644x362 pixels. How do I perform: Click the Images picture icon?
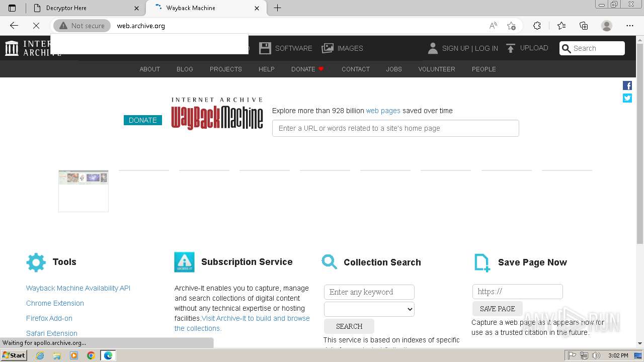(328, 48)
